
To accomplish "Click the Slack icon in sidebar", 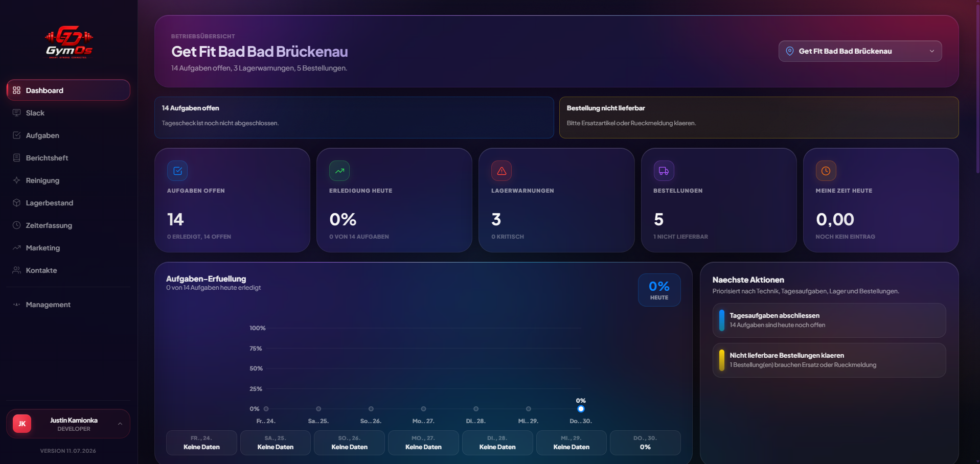I will 16,113.
